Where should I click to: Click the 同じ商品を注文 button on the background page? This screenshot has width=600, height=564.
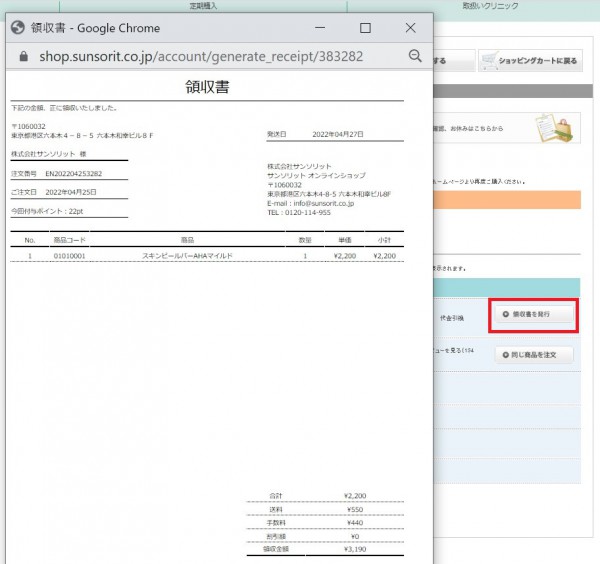coord(534,355)
